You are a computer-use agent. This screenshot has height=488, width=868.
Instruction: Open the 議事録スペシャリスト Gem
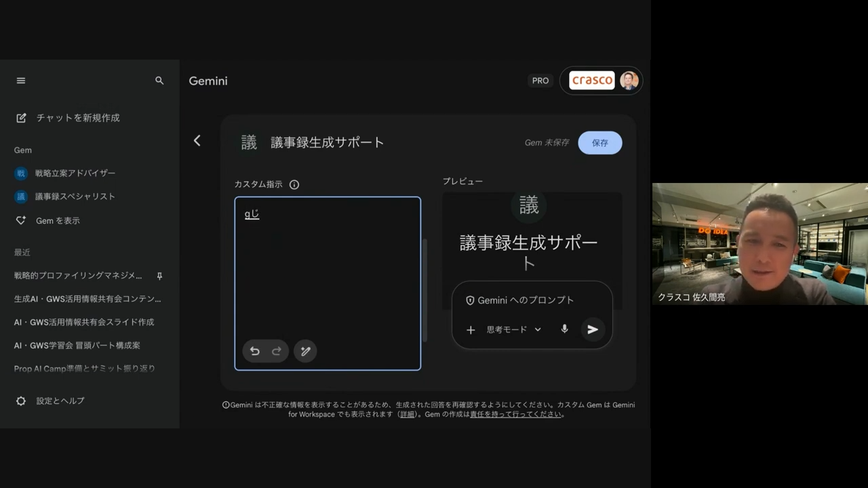[x=75, y=197]
